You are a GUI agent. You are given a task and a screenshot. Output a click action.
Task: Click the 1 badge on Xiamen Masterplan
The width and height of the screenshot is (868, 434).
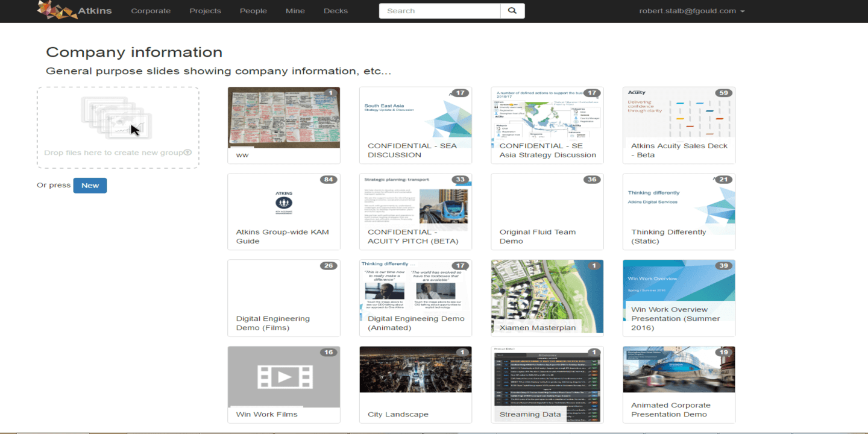594,266
